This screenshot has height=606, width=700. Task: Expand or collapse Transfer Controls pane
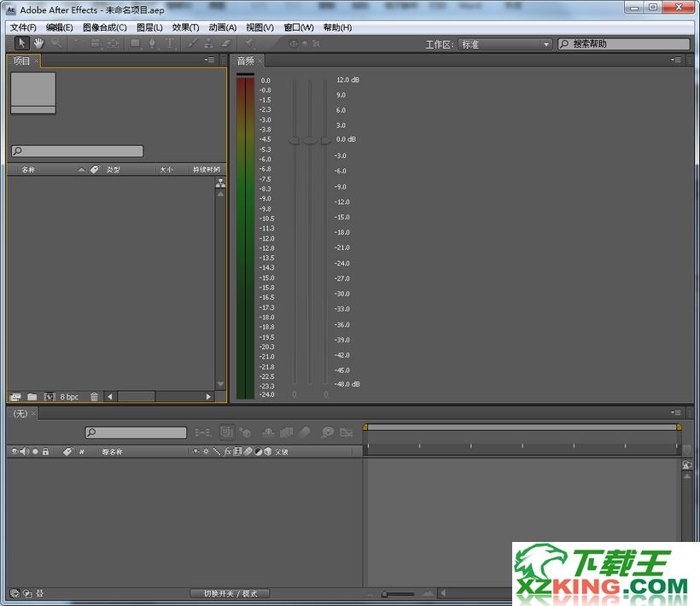(27, 593)
